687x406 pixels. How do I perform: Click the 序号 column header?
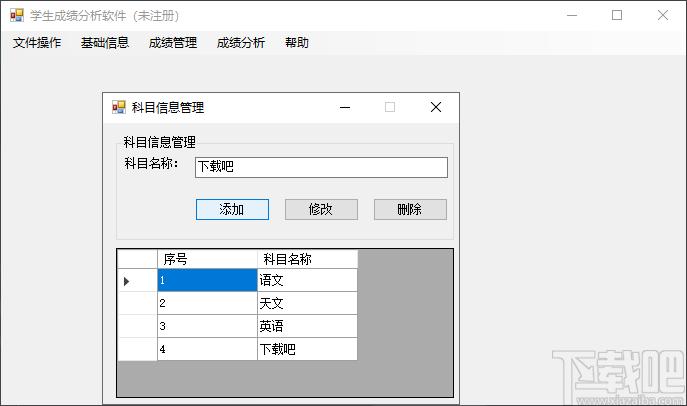(x=207, y=259)
